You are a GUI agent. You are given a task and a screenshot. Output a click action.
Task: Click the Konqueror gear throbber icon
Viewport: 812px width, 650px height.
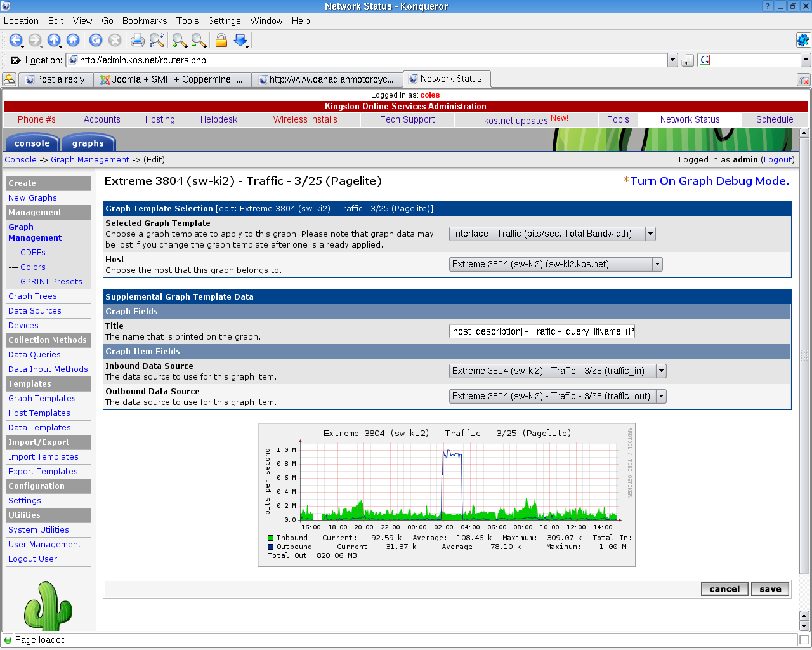[x=803, y=40]
